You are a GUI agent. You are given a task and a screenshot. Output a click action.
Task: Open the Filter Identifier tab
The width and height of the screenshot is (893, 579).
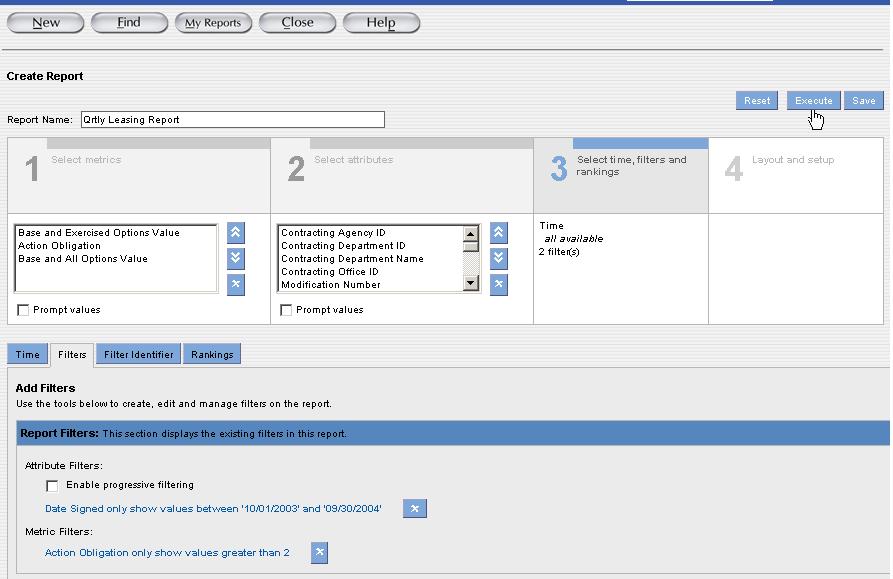pos(138,354)
